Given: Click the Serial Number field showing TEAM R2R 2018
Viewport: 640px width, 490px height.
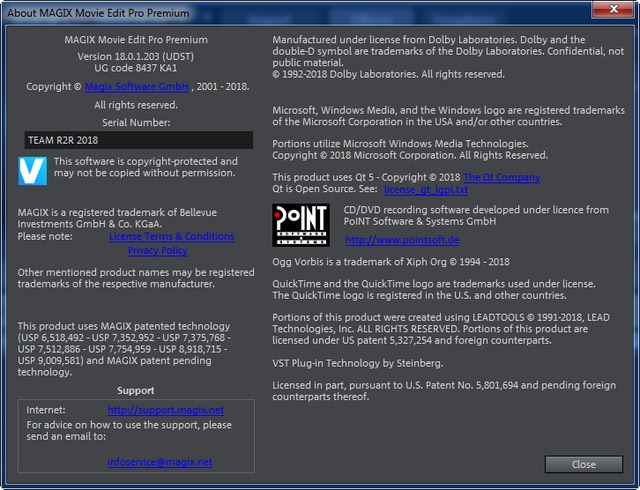Looking at the screenshot, I should click(x=138, y=140).
